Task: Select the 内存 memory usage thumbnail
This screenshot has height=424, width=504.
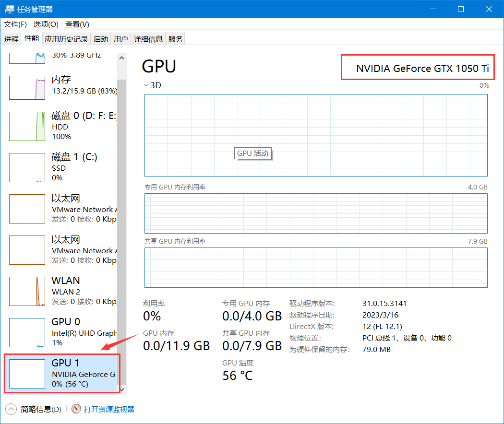Action: coord(27,88)
